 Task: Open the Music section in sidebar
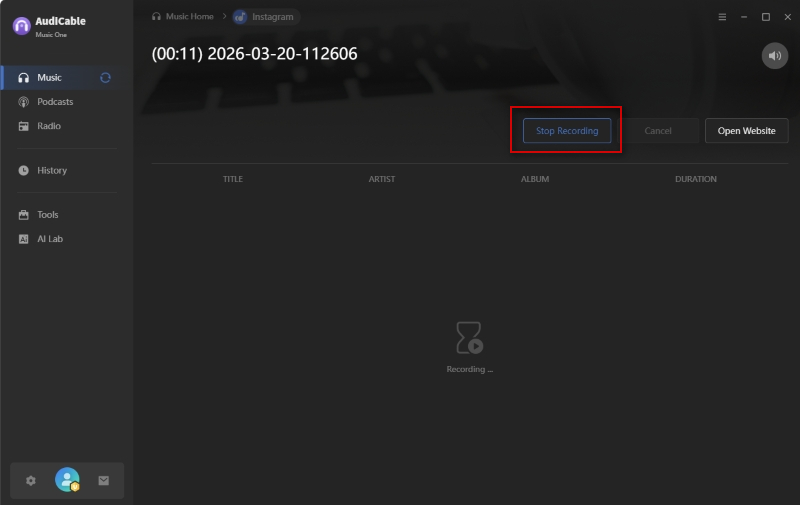67,78
